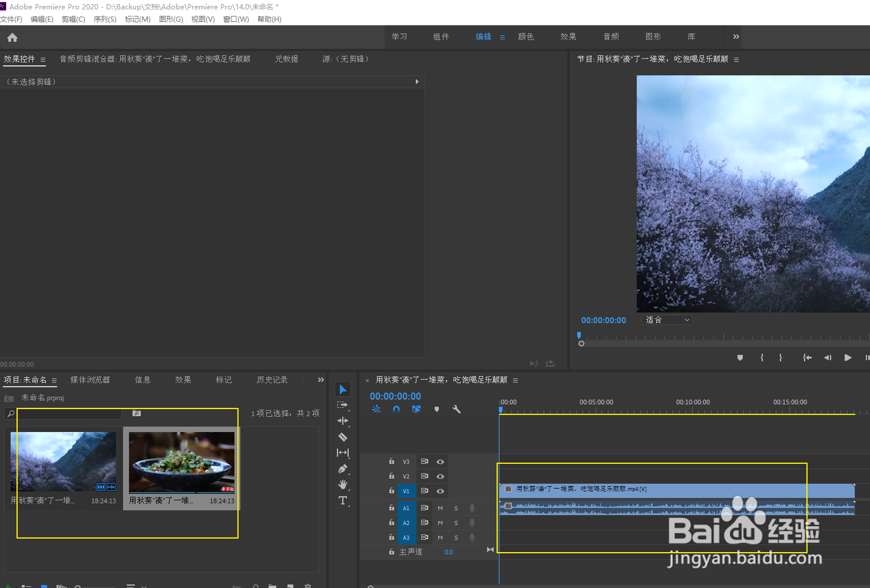Click the export icon in effect controls
Screen dimensions: 870x588
coord(550,364)
